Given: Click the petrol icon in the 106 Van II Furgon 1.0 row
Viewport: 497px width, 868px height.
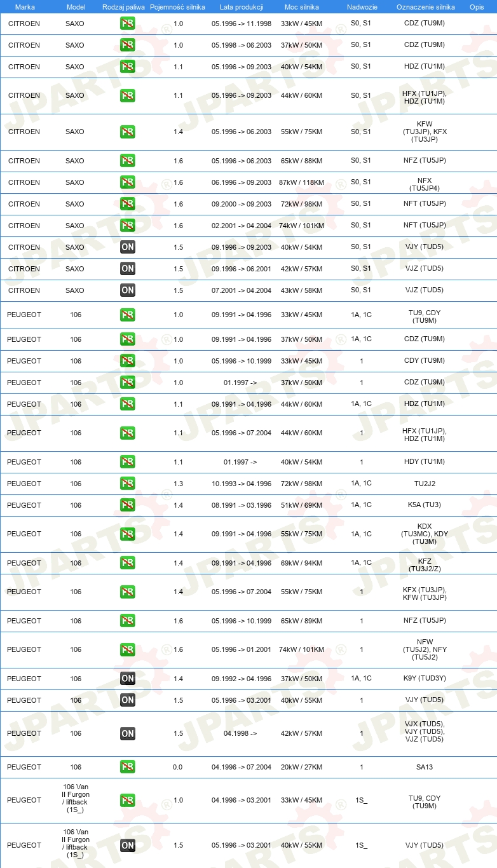Looking at the screenshot, I should point(127,801).
